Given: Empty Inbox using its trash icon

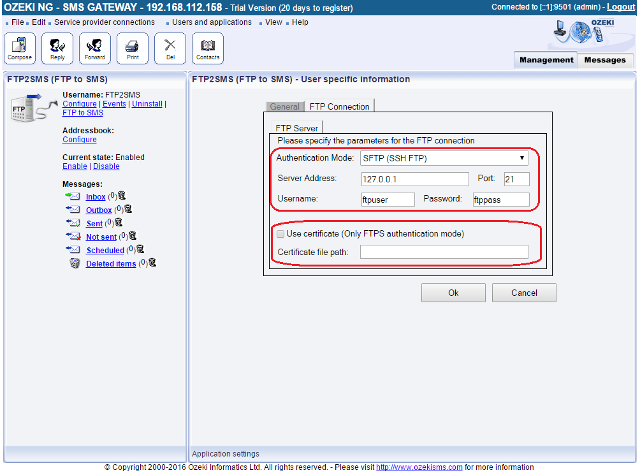Looking at the screenshot, I should click(122, 196).
